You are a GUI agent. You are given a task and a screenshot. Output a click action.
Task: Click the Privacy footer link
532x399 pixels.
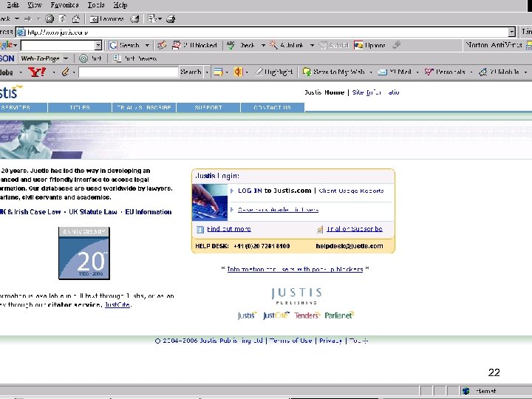pyautogui.click(x=330, y=341)
